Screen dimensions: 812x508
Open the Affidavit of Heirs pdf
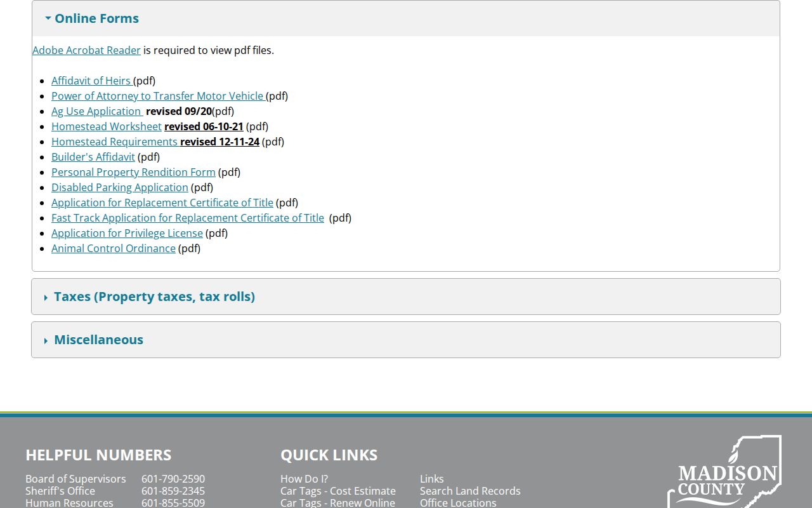point(91,81)
